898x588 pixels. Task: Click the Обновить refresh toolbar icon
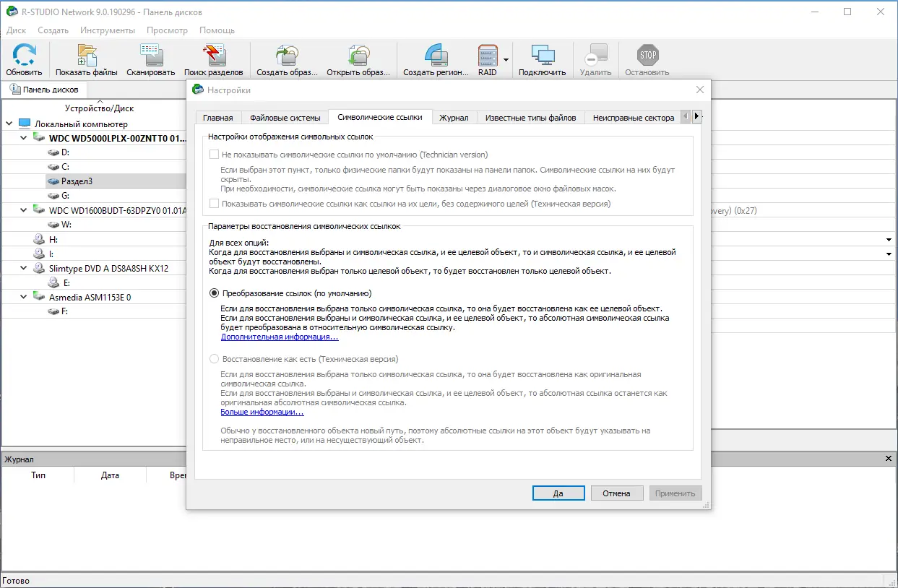click(25, 56)
